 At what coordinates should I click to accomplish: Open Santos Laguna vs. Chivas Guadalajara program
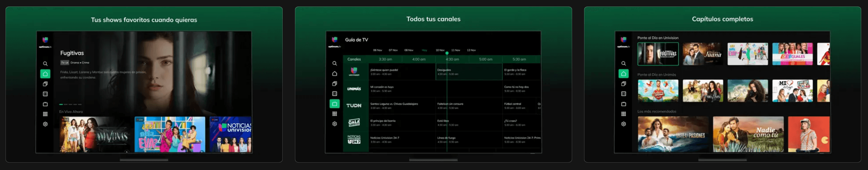point(402,105)
